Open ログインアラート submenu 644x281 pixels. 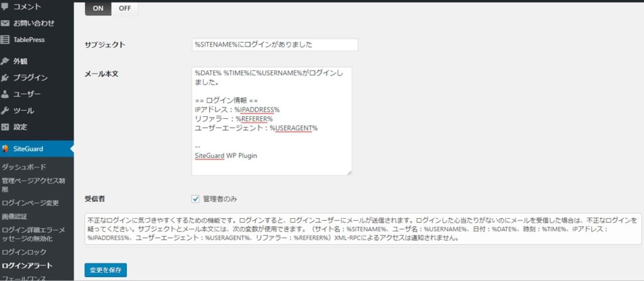[27, 265]
